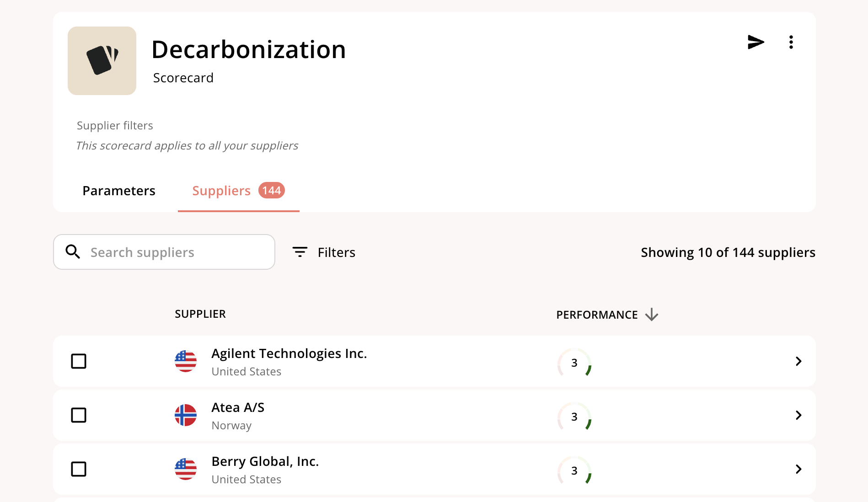Viewport: 868px width, 502px height.
Task: Open the three-dot more options menu
Action: (791, 42)
